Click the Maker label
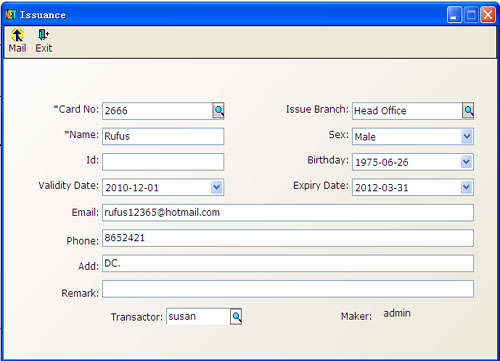This screenshot has width=500, height=361. click(356, 316)
